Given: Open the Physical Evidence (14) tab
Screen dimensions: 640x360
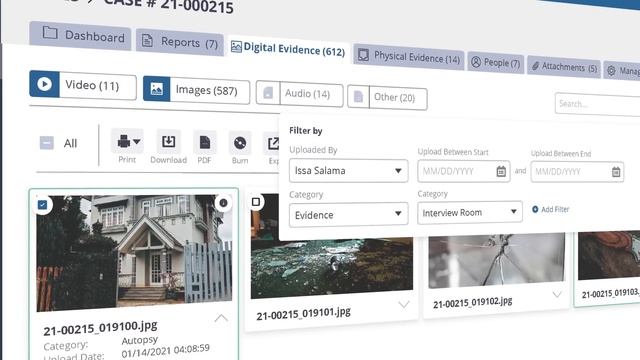Looking at the screenshot, I should 409,57.
